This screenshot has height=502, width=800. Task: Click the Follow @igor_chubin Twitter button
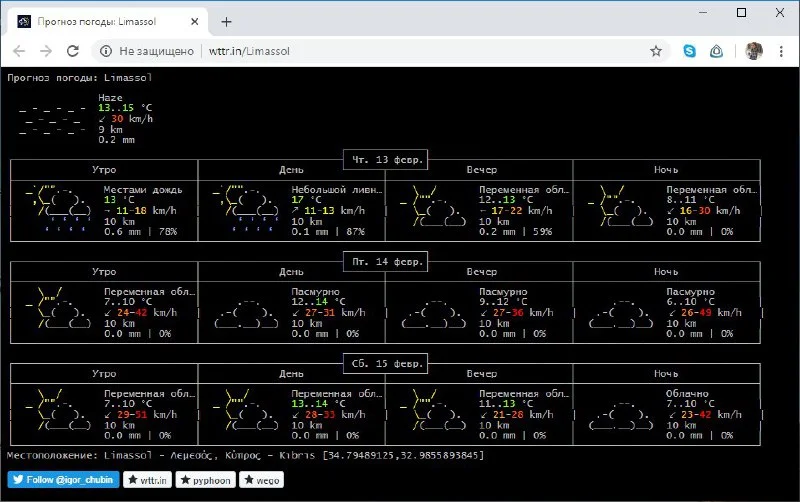pyautogui.click(x=63, y=480)
